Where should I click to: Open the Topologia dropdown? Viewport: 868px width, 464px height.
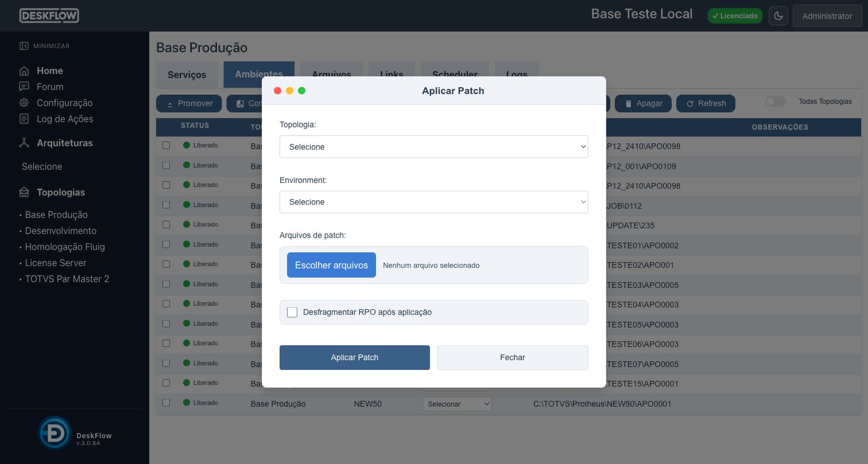[434, 147]
